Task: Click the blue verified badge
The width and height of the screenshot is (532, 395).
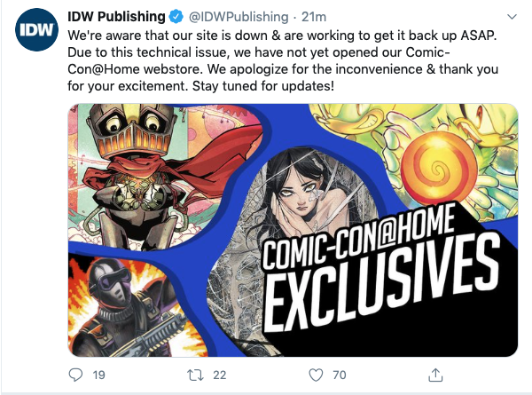Action: tap(176, 16)
